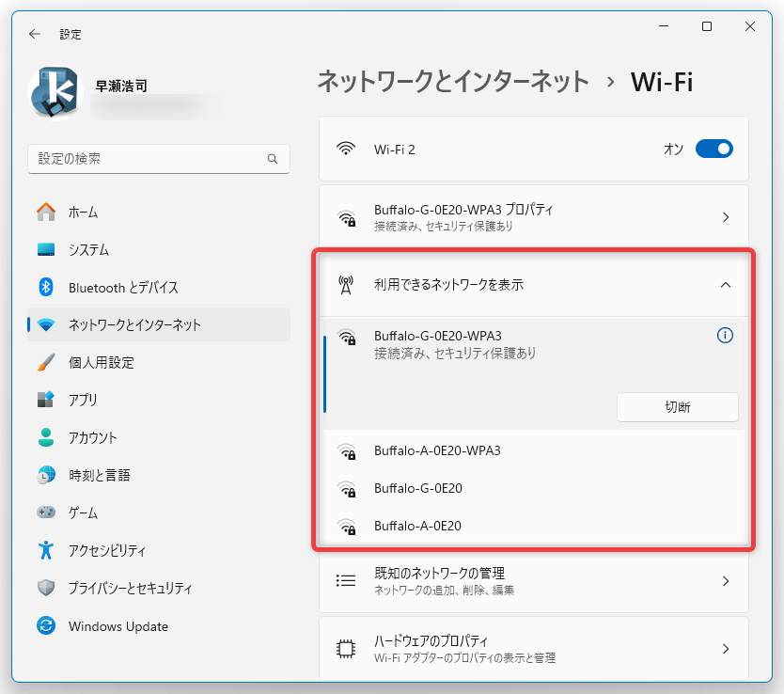This screenshot has width=784, height=694.
Task: Open Bluetooth とデバイス page
Action: 159,287
